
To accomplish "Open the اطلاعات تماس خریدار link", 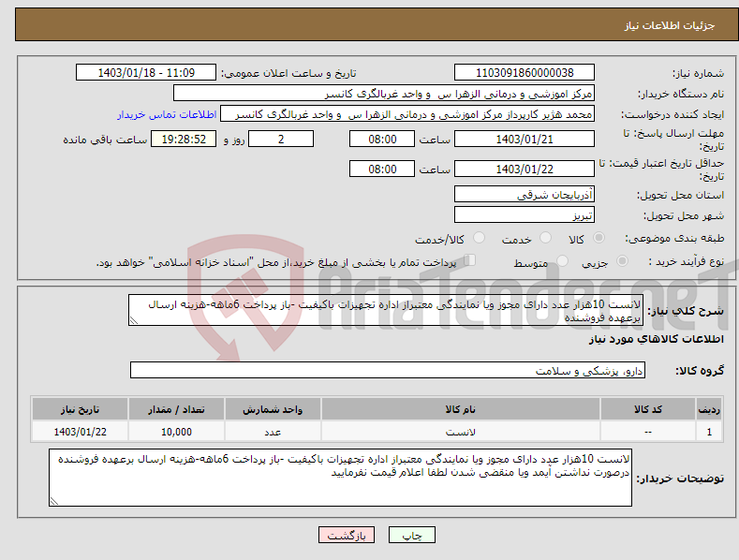I will click(x=167, y=114).
